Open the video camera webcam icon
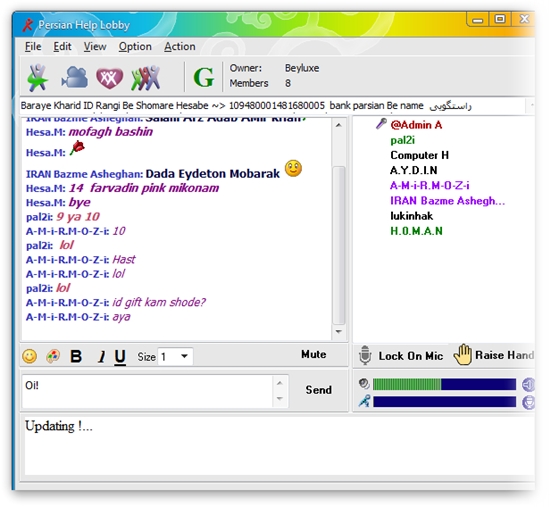This screenshot has height=507, width=550. point(74,77)
